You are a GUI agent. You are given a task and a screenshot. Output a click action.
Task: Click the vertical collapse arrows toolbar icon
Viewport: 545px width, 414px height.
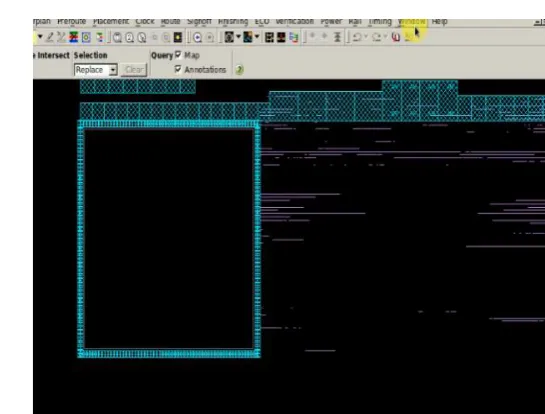tap(337, 37)
